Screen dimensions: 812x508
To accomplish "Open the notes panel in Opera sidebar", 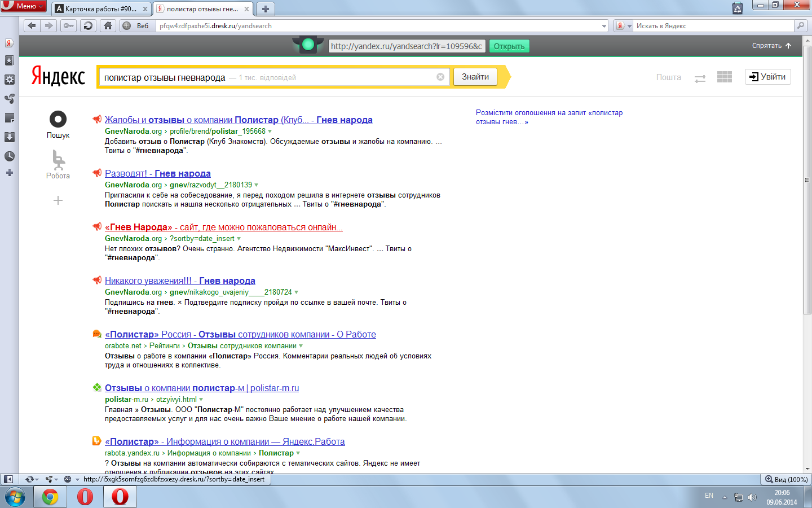I will pos(9,118).
